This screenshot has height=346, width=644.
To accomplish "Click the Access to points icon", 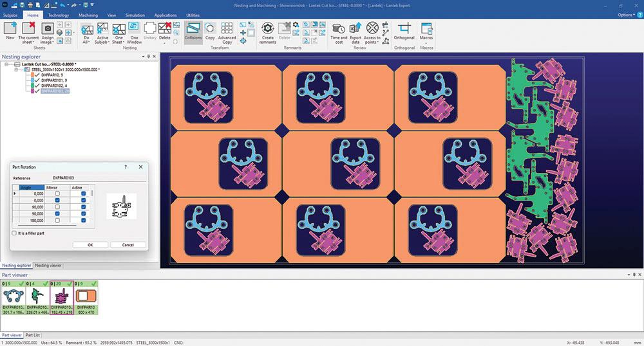I will (372, 28).
